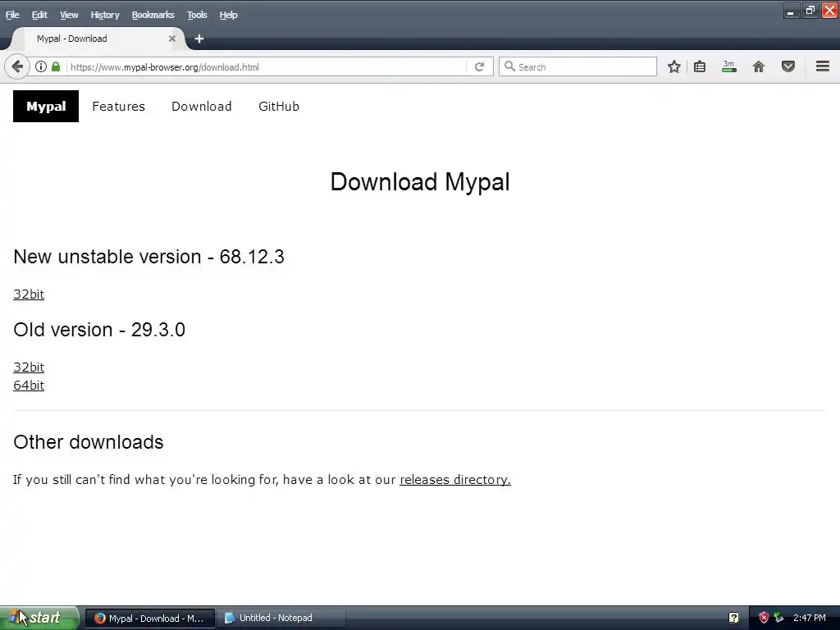840x630 pixels.
Task: Click the Windows start button
Action: click(39, 618)
